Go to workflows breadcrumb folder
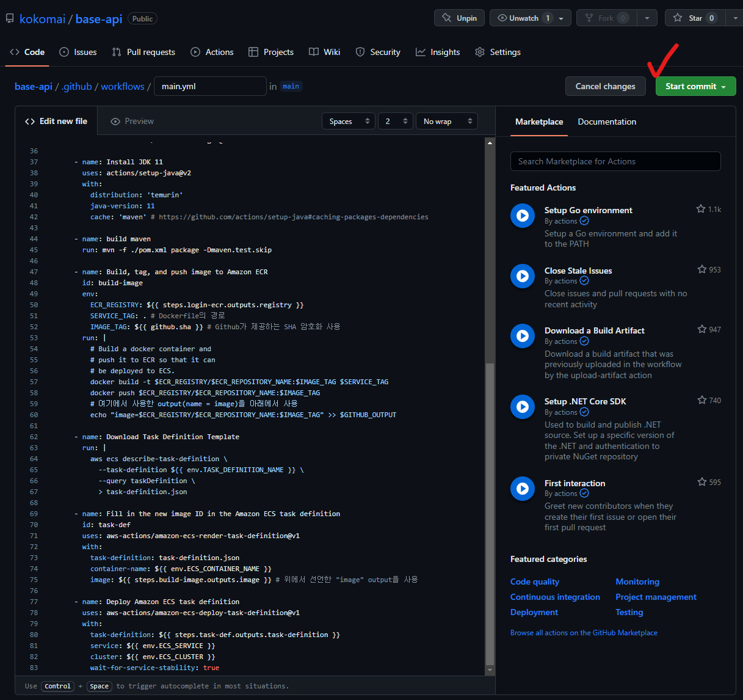 click(123, 86)
